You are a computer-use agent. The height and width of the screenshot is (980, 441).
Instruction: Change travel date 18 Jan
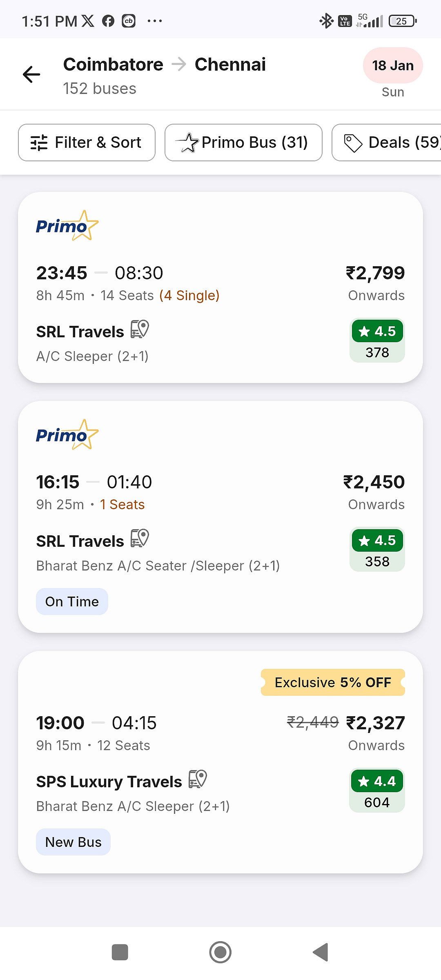click(392, 66)
